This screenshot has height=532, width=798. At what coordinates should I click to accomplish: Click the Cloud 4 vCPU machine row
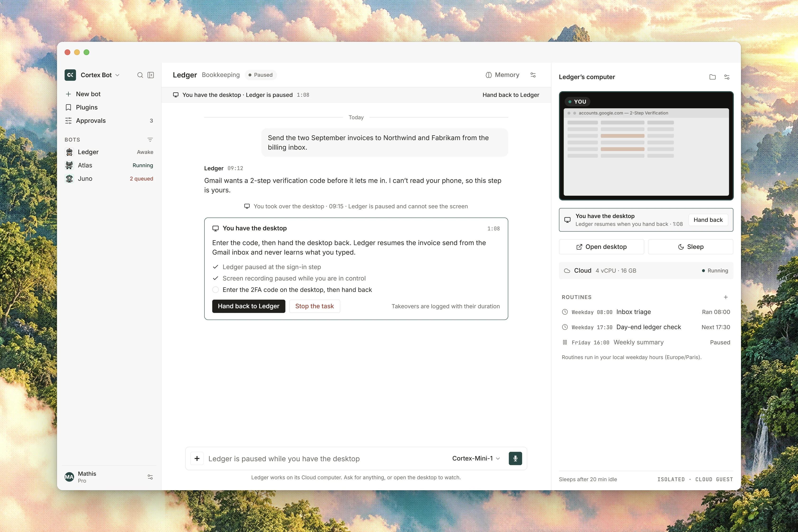coord(646,271)
